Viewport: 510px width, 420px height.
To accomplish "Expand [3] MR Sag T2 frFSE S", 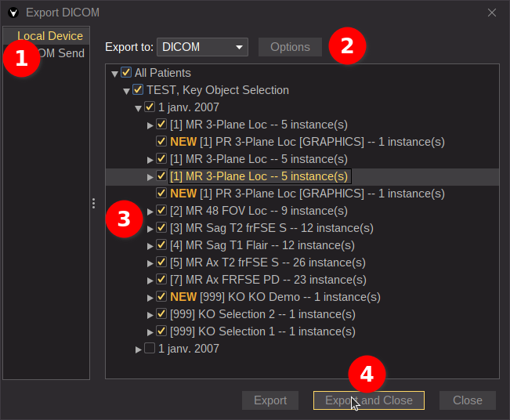I will 150,229.
